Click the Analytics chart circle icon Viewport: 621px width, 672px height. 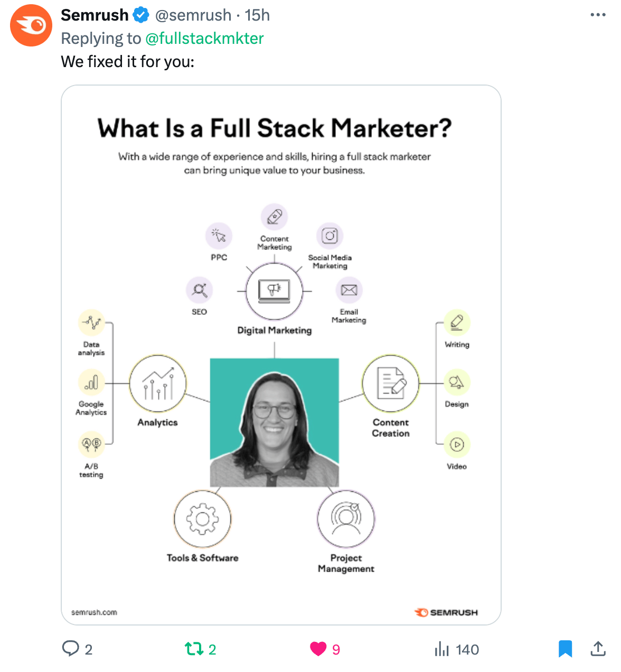(x=158, y=384)
